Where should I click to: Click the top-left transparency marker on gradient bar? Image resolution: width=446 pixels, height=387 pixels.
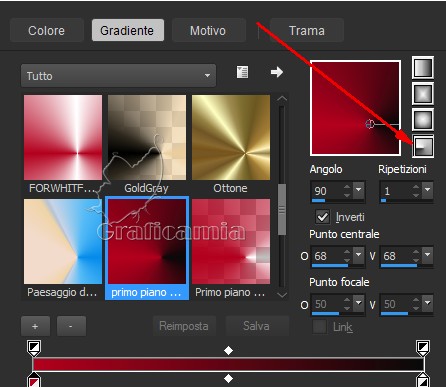tap(34, 348)
